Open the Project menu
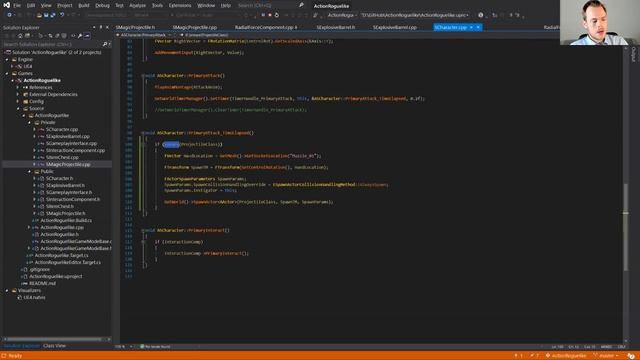640x360 pixels. tap(64, 6)
